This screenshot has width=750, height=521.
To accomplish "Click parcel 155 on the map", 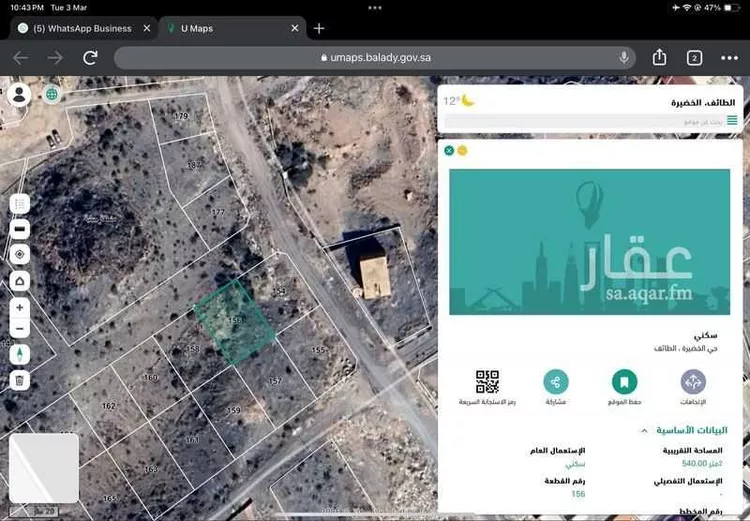I will [318, 350].
